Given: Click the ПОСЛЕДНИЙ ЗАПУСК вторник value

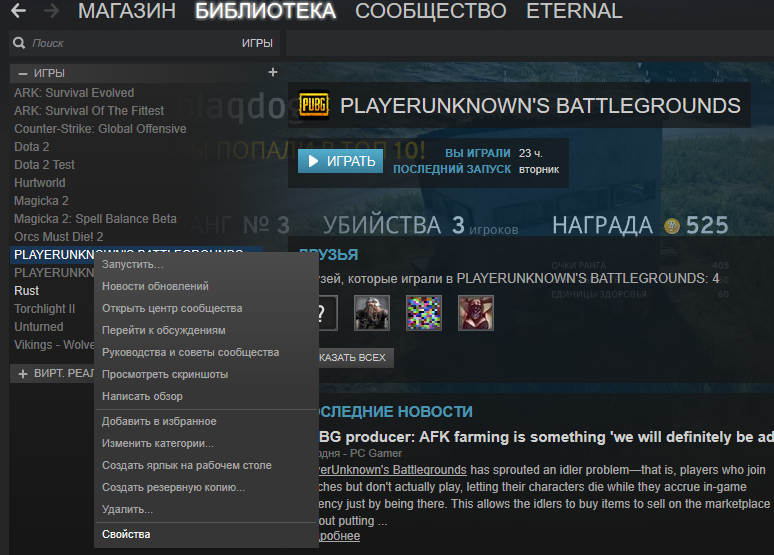Looking at the screenshot, I should pos(539,169).
